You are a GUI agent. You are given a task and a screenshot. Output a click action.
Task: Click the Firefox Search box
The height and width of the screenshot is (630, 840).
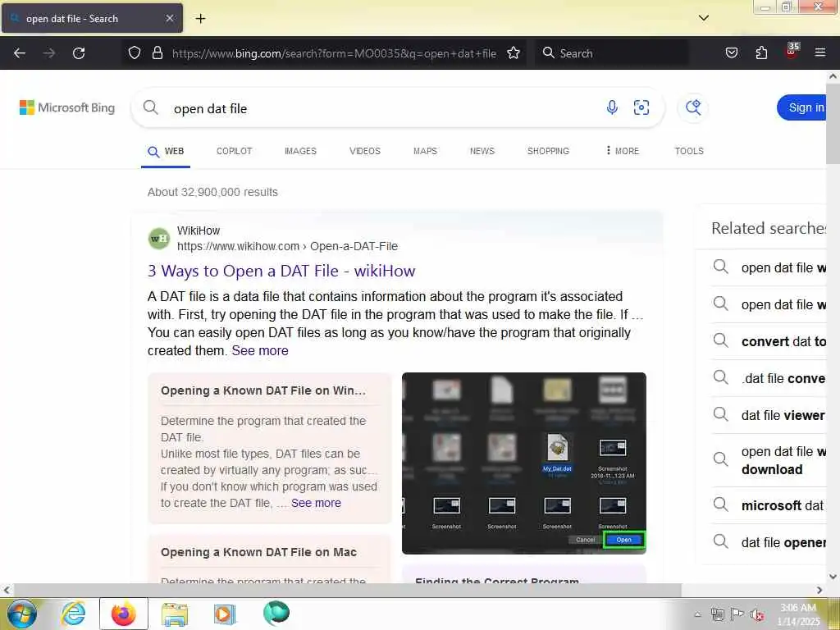point(611,53)
